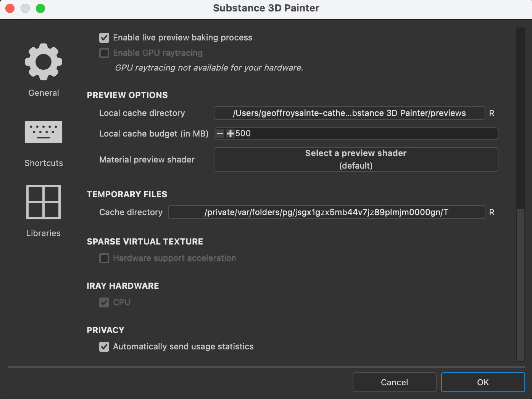Confirm settings with the OK button
Screen dimensions: 532x399
coord(483,382)
